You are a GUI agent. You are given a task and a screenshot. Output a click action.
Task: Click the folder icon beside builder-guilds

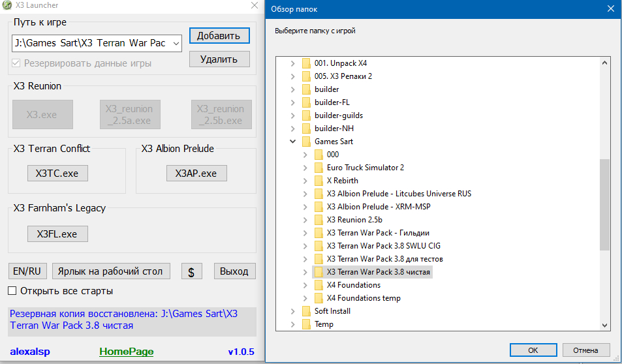click(x=306, y=115)
